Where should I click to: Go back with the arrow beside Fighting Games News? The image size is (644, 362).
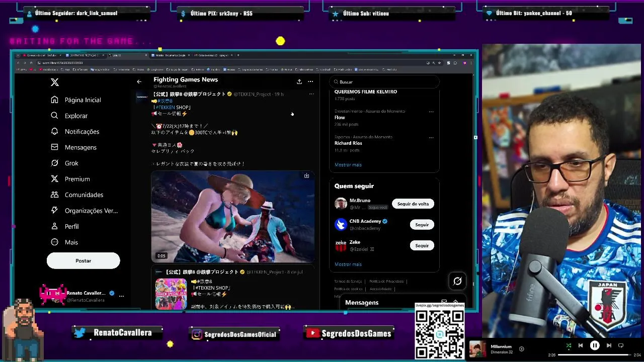(139, 81)
